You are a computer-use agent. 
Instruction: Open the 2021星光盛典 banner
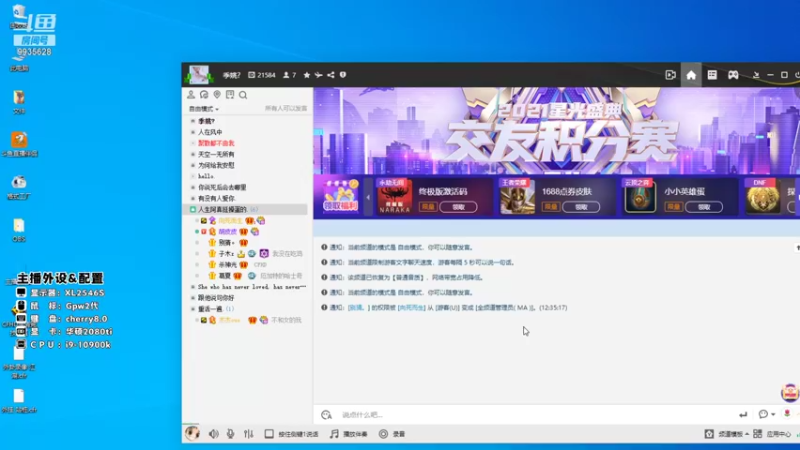coord(556,131)
